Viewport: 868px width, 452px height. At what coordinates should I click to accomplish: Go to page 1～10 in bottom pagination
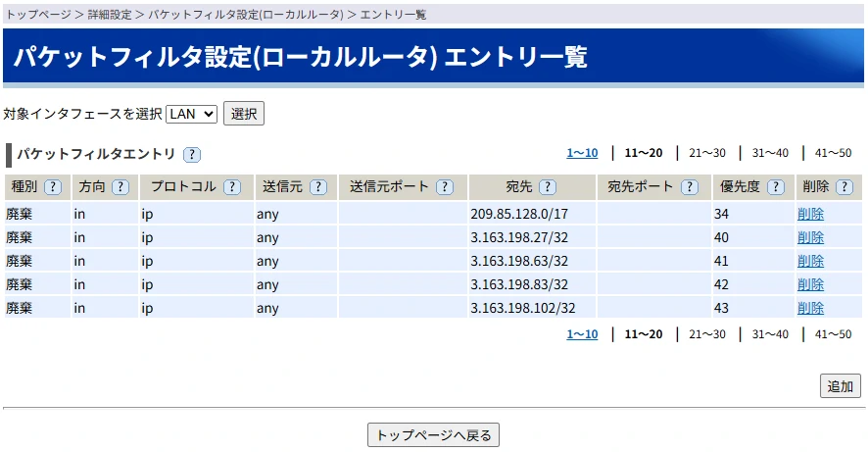[x=582, y=334]
